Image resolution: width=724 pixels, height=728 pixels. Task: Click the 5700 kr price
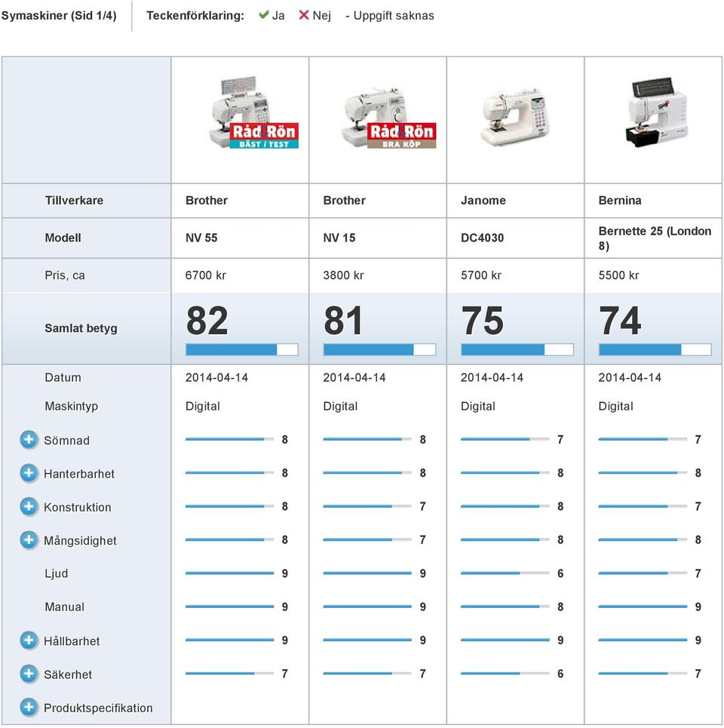pos(481,275)
